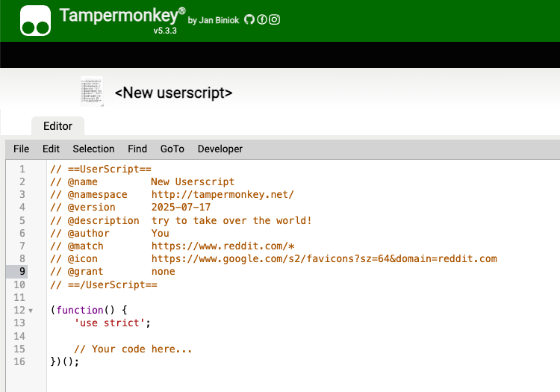Click the '@description' metadata key

pyautogui.click(x=104, y=220)
